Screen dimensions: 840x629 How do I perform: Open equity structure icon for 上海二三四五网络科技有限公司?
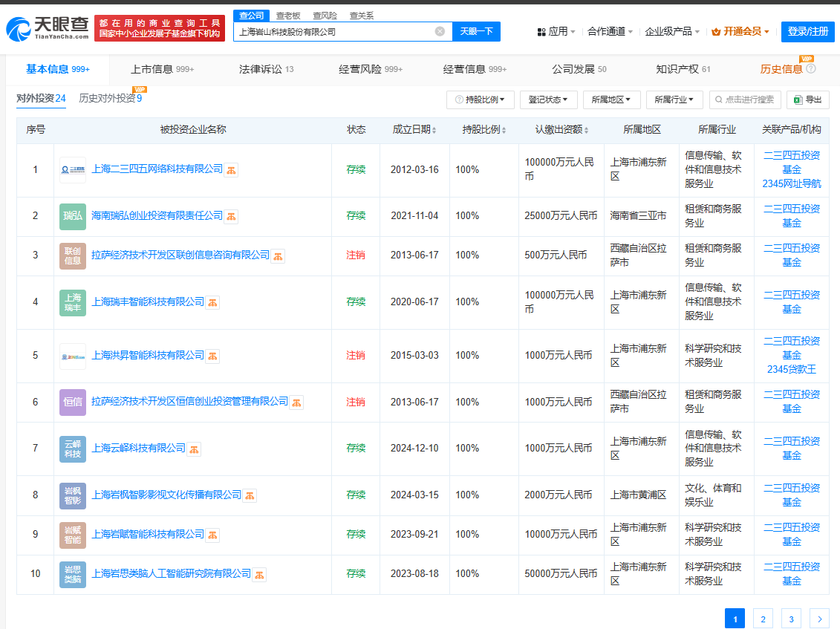[232, 170]
